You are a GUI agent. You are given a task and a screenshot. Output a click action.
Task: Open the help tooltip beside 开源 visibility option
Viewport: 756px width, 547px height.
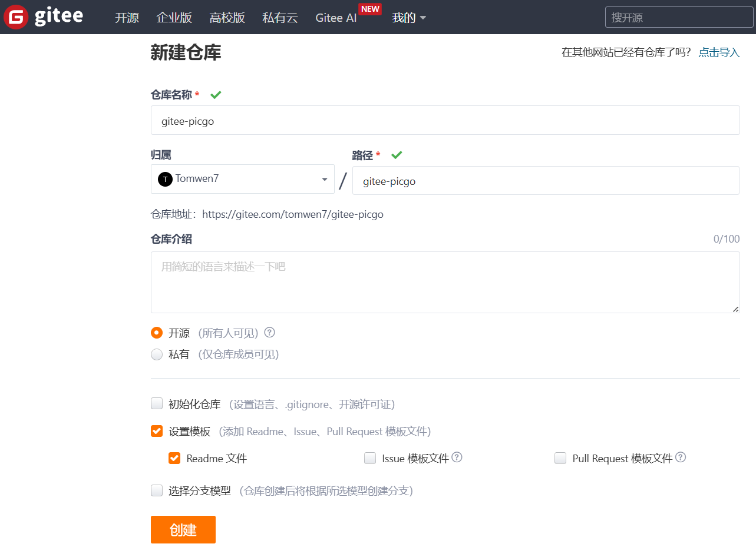point(269,333)
